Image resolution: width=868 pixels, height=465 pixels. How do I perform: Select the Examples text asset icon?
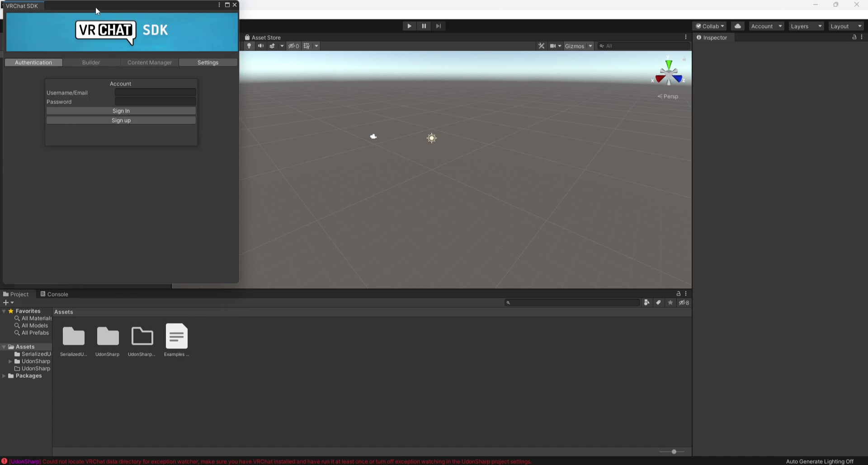coord(177,336)
